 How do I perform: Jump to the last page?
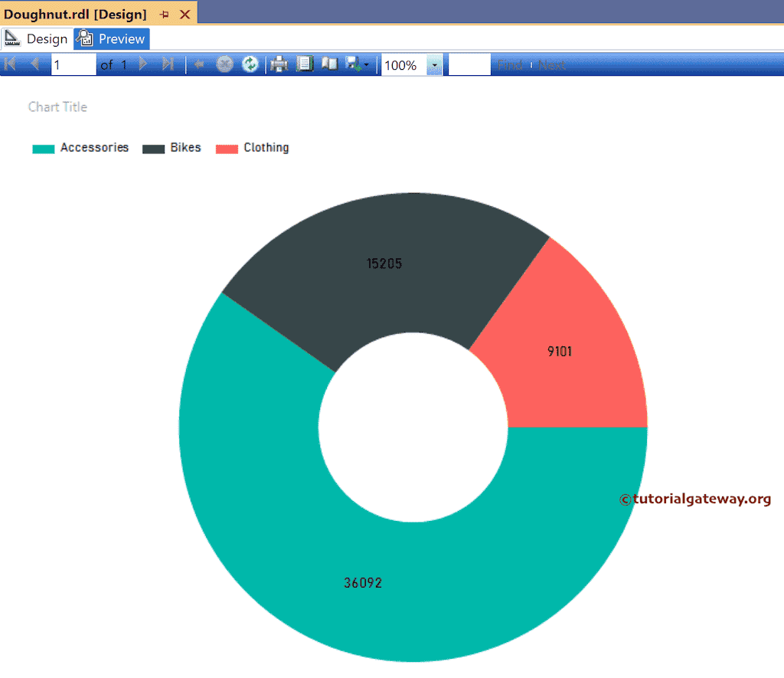pyautogui.click(x=169, y=64)
